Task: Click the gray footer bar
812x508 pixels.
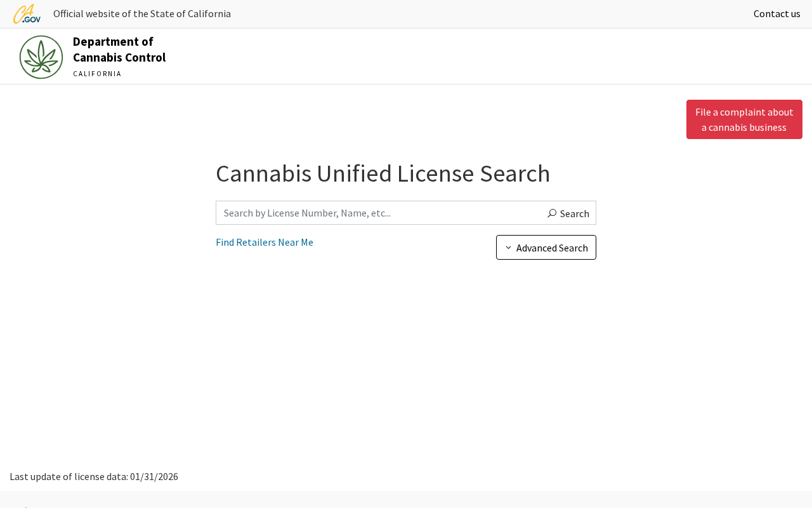Action: 406,499
